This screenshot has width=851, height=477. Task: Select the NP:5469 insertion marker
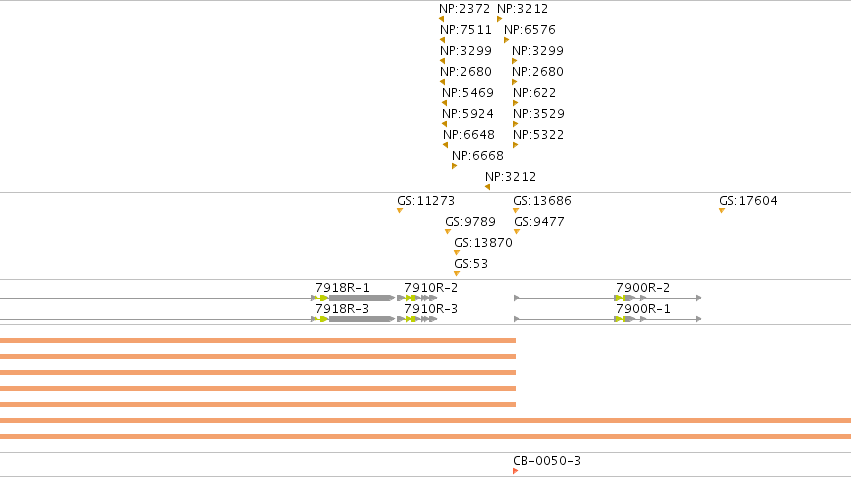pyautogui.click(x=444, y=103)
